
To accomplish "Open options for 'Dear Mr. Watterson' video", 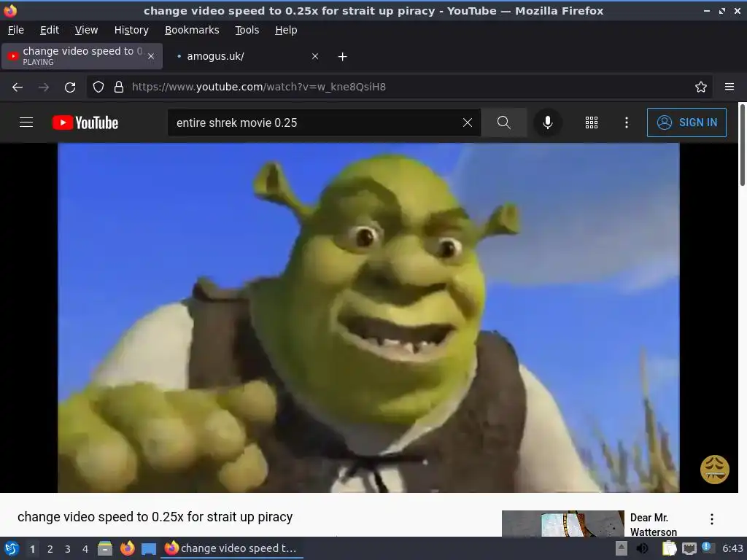I will 712,519.
